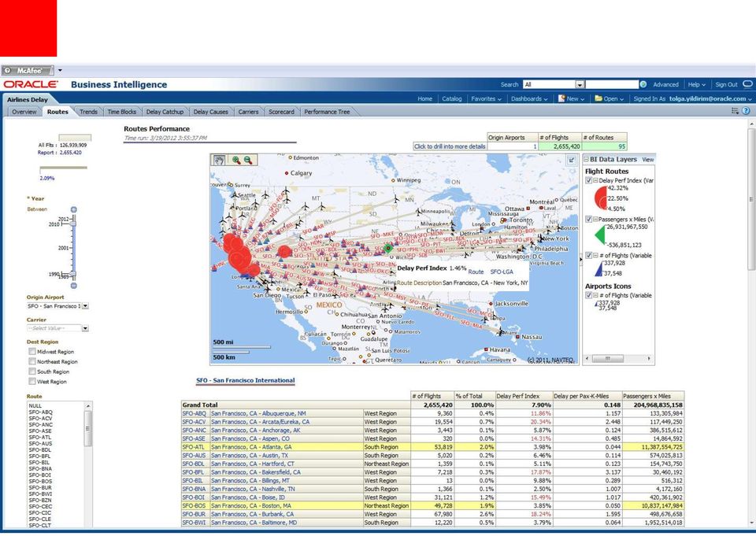
Task: Open signed-in user tolga.yildirim dropdown
Action: click(710, 98)
